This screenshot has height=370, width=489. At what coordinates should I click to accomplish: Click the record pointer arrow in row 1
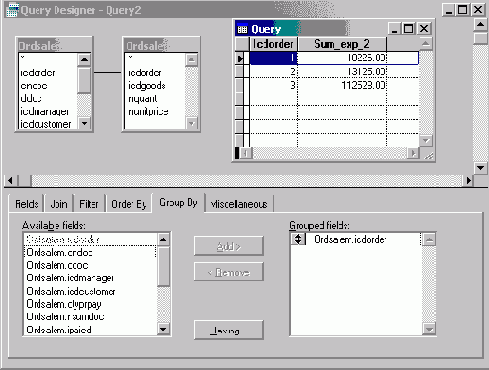point(240,58)
